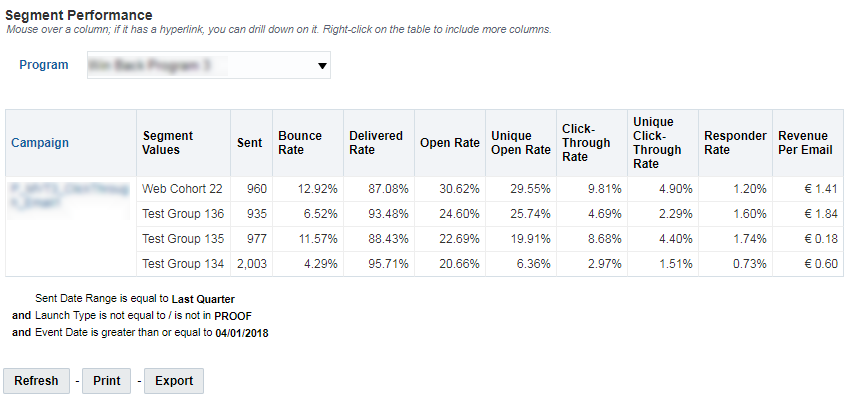Click the Program selection field
Image resolution: width=851 pixels, height=398 pixels.
pos(208,65)
